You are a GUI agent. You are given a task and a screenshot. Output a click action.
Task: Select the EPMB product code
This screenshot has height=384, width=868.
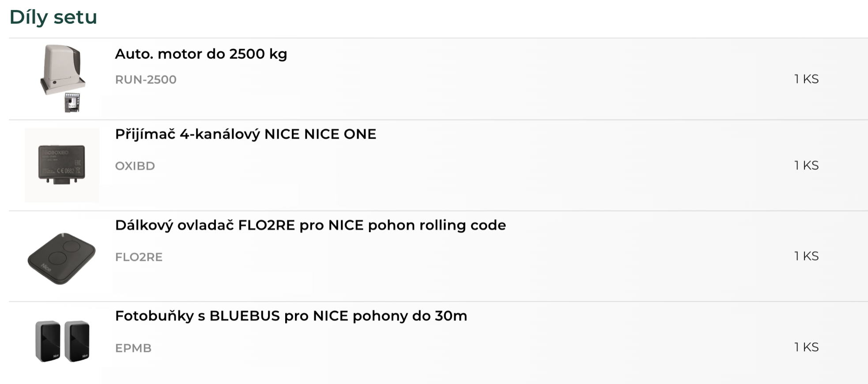[133, 348]
